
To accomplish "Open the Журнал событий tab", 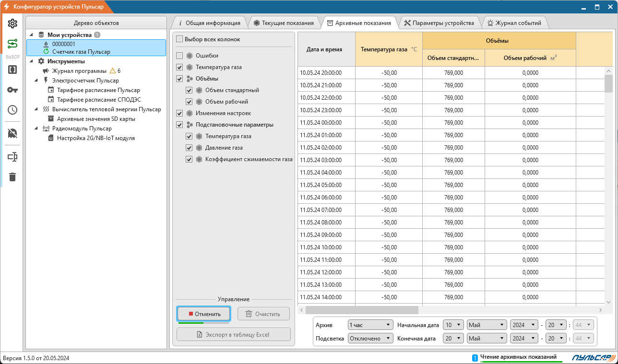I will pyautogui.click(x=514, y=23).
